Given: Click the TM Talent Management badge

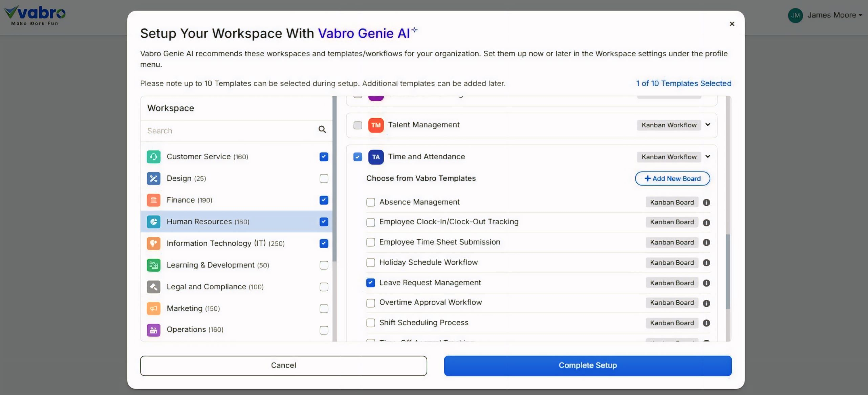Looking at the screenshot, I should (x=376, y=125).
